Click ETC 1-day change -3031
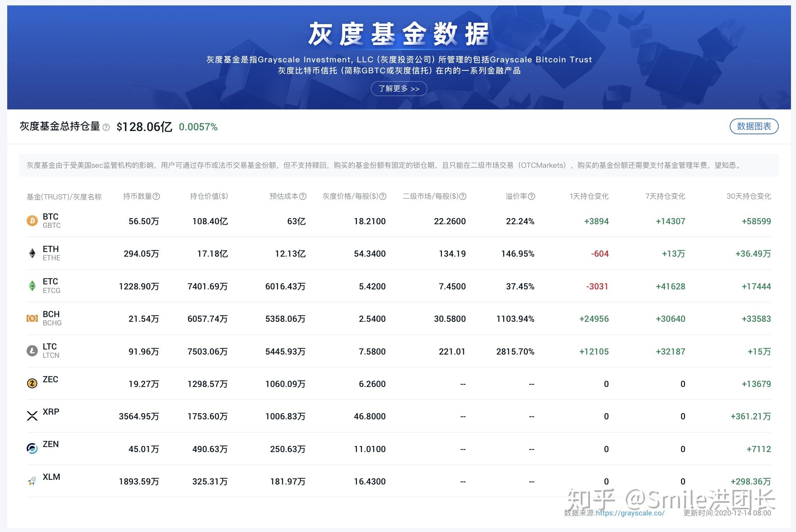The height and width of the screenshot is (532, 796). tap(597, 287)
